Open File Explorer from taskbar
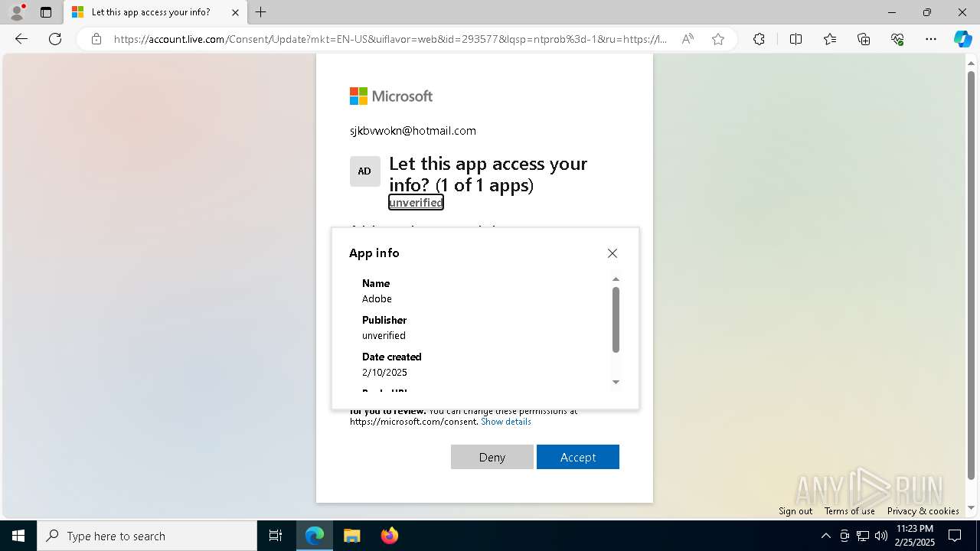This screenshot has width=980, height=551. [x=351, y=536]
